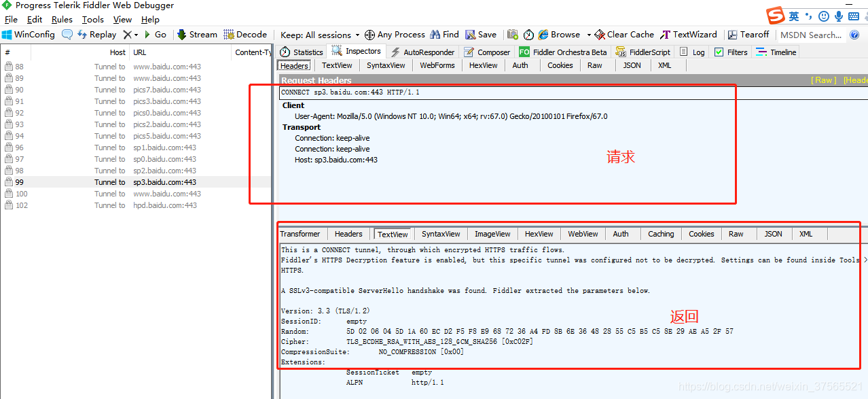Click Sogou input method S icon
The width and height of the screenshot is (868, 399).
click(x=776, y=16)
